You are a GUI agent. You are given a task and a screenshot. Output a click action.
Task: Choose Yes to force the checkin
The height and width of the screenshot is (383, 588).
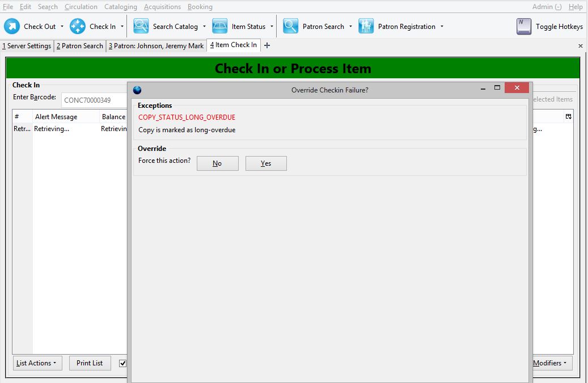pyautogui.click(x=266, y=163)
